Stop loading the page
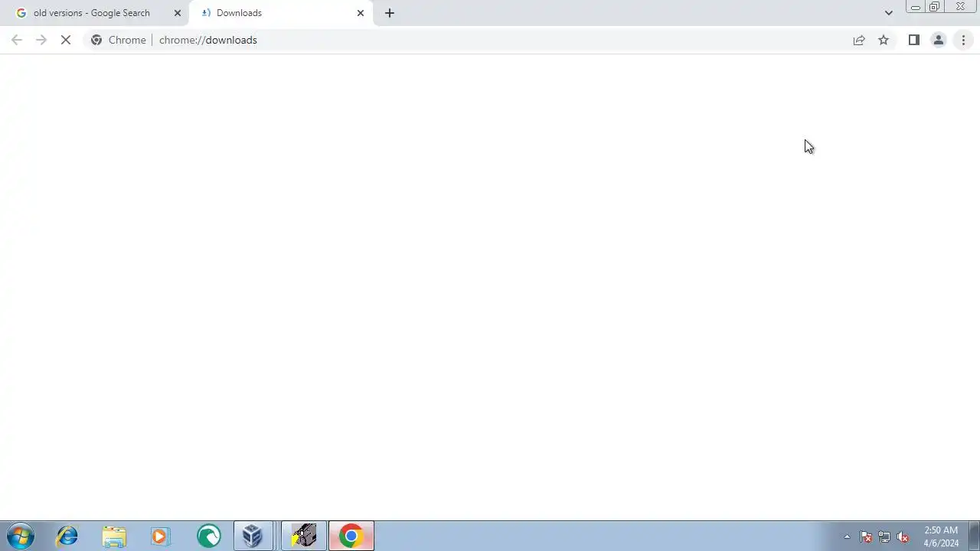 click(x=66, y=40)
